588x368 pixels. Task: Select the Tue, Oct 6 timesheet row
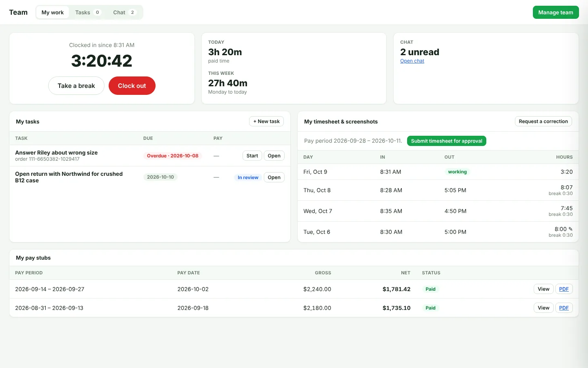[438, 232]
